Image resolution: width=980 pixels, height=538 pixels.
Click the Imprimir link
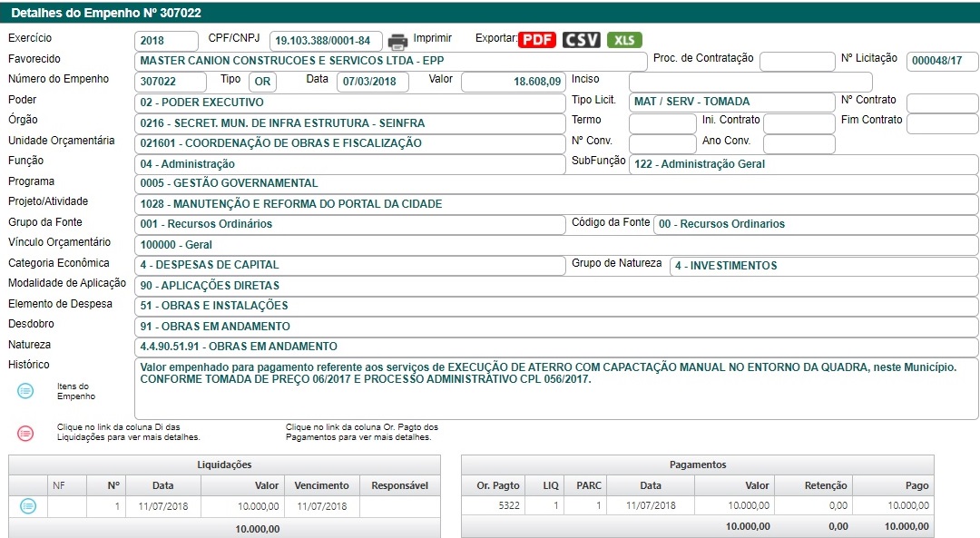point(433,38)
